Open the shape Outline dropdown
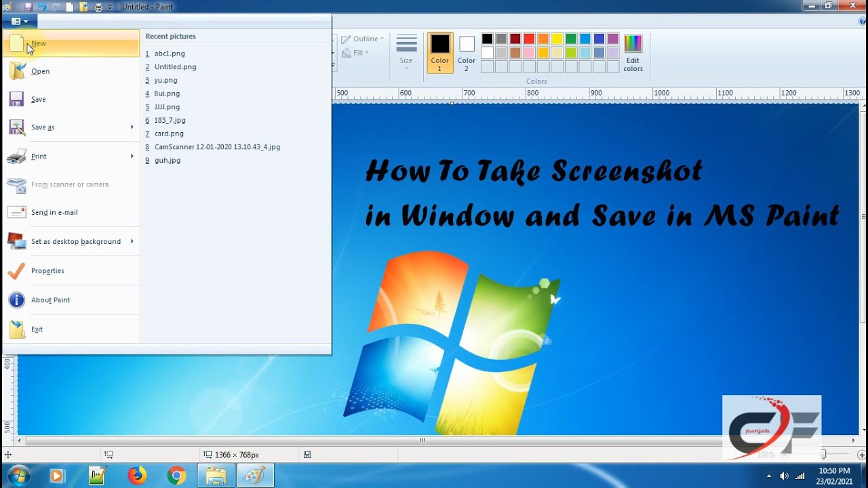Screen dimensions: 868x488 tap(363, 39)
